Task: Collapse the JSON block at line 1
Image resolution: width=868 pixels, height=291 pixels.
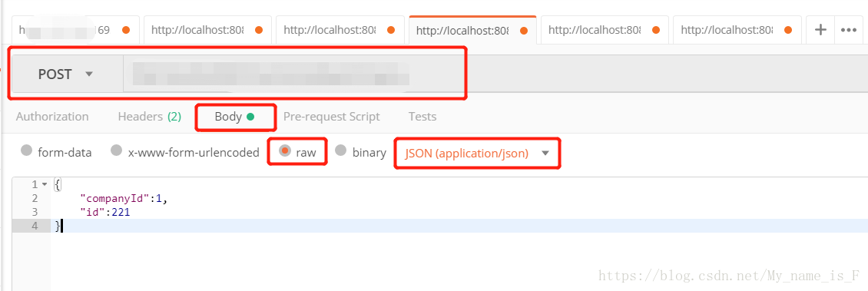Action: click(x=45, y=184)
